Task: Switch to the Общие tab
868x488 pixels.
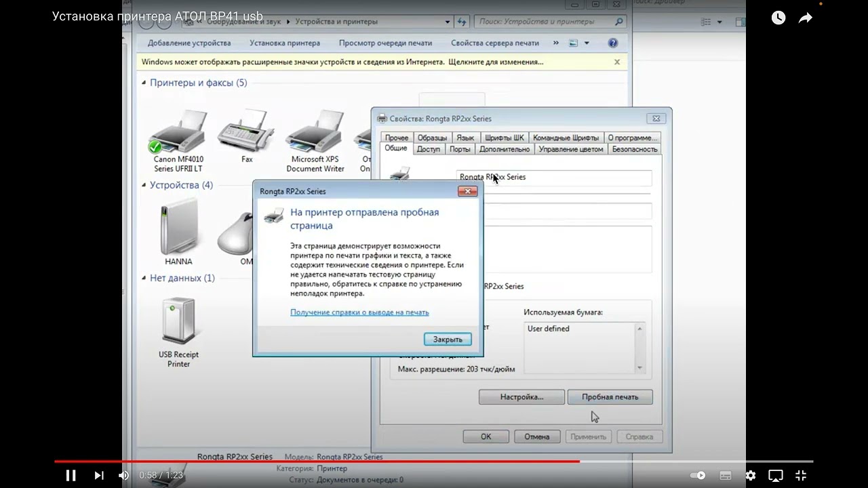Action: [396, 148]
